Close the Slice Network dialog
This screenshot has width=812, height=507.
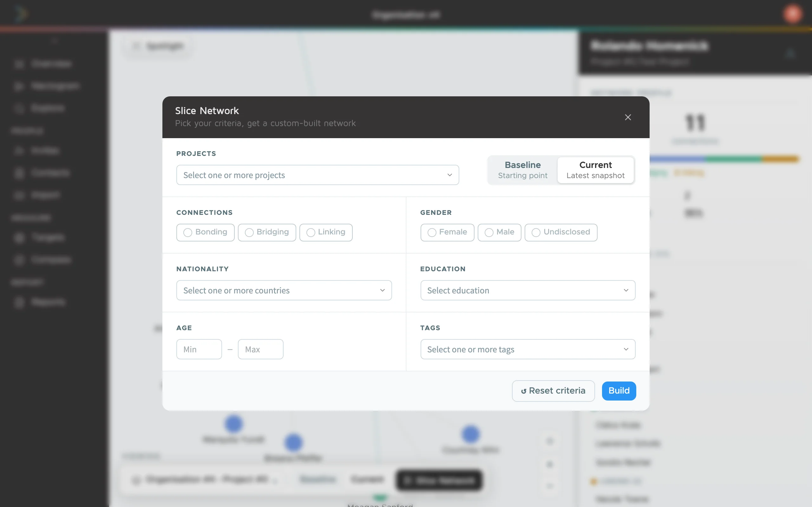click(x=627, y=117)
